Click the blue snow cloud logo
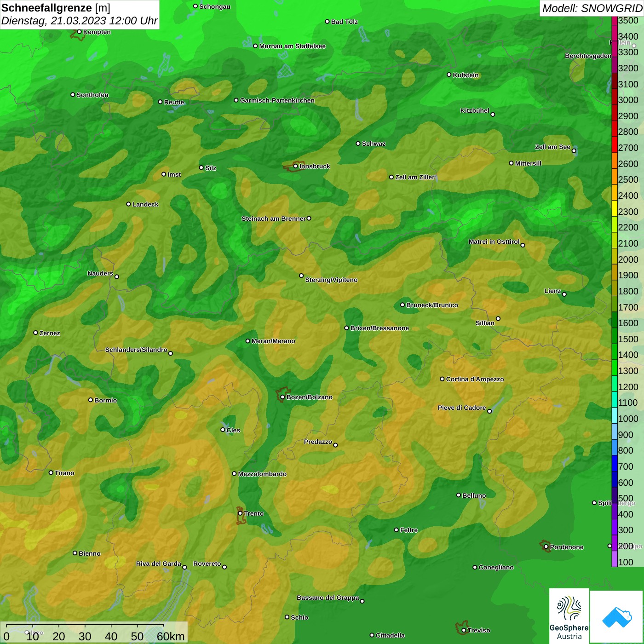This screenshot has height=644, width=644. [x=617, y=617]
